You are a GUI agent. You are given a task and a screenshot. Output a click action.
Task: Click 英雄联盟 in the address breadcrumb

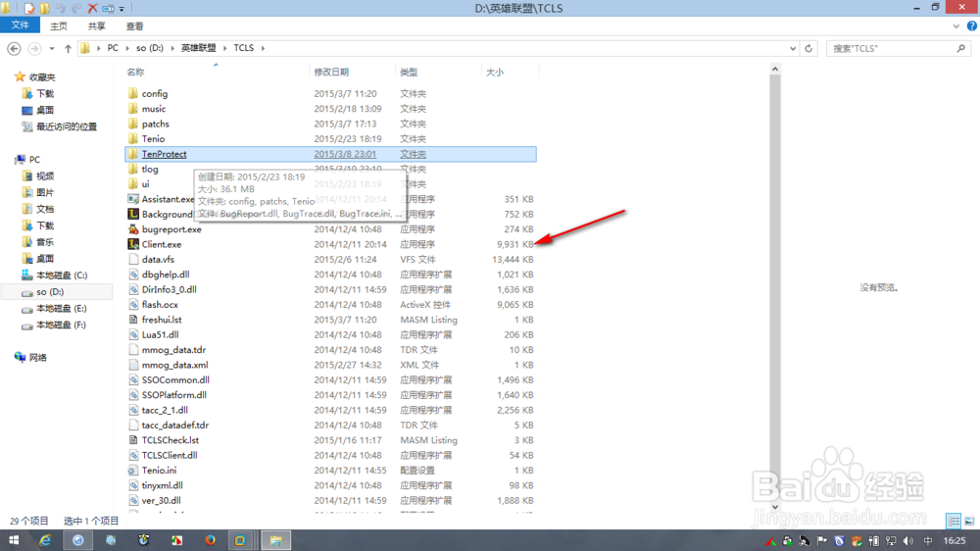click(198, 47)
